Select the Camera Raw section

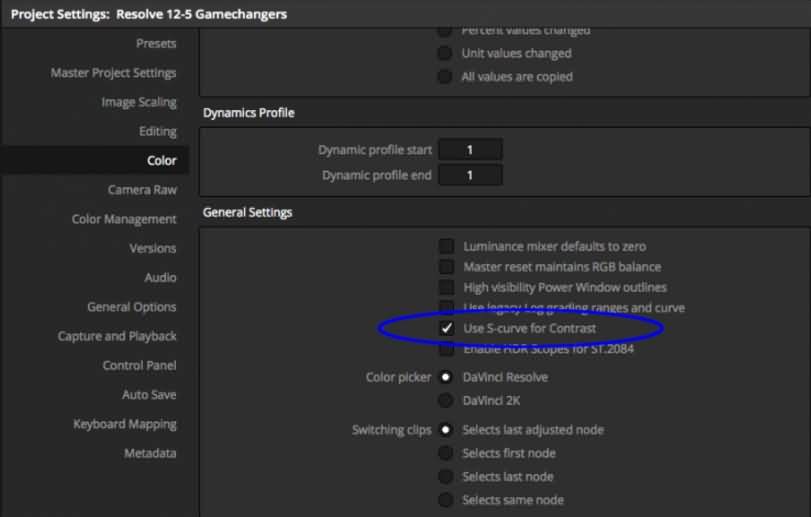point(142,190)
